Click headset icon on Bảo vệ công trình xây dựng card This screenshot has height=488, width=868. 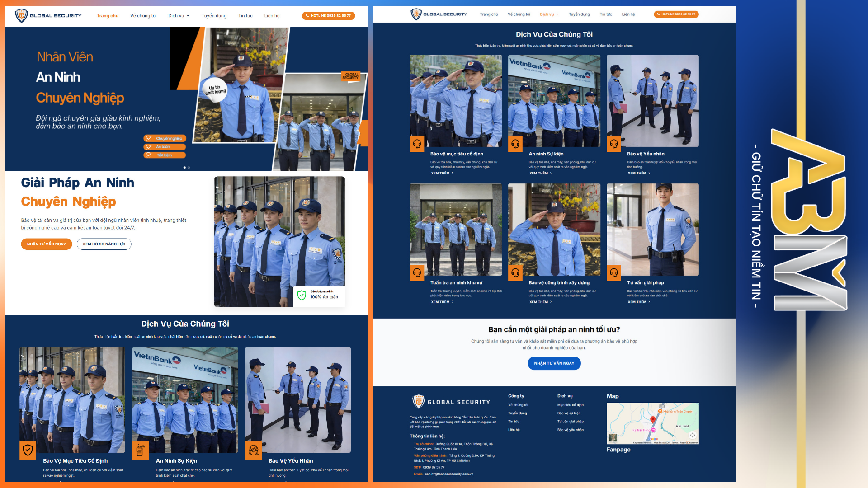click(x=515, y=272)
